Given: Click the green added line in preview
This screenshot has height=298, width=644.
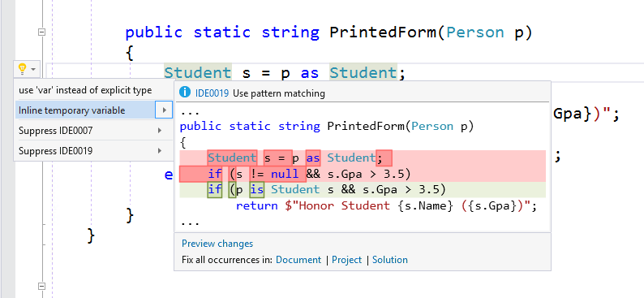Looking at the screenshot, I should pyautogui.click(x=363, y=189).
